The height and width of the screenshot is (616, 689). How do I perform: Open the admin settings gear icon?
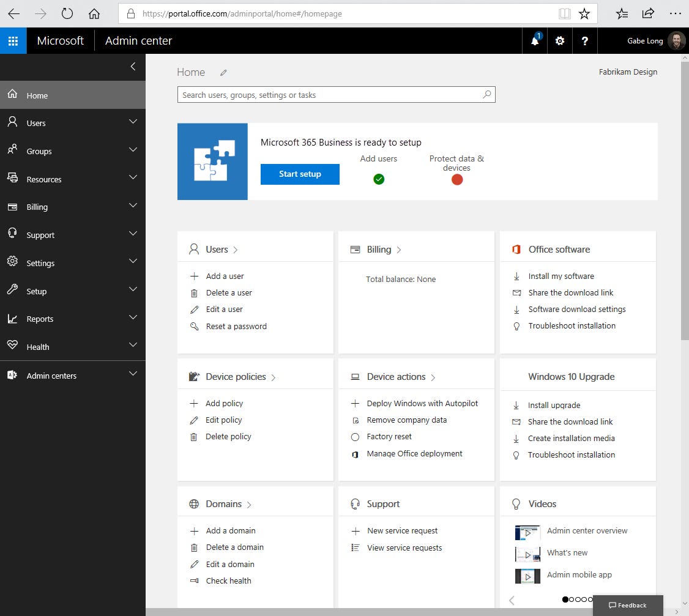click(x=559, y=40)
